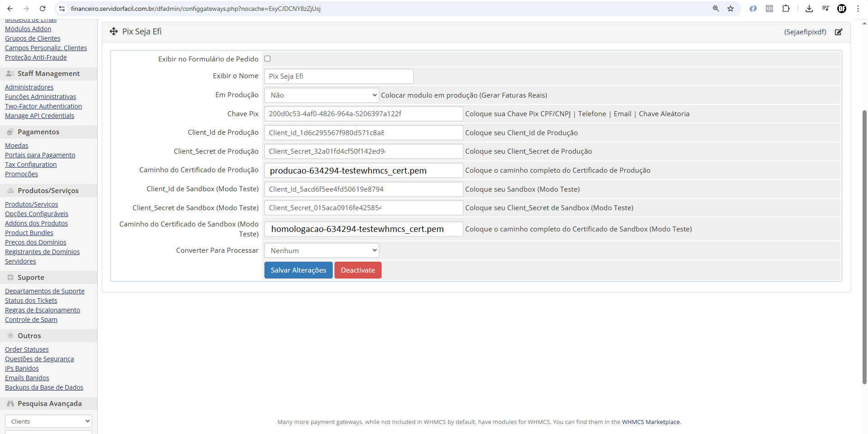Open Preços dos Domínios link
Viewport: 868px width, 434px height.
click(36, 242)
